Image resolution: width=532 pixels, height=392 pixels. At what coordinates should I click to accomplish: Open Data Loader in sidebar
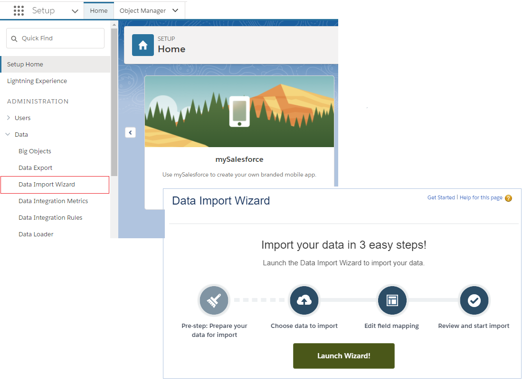(x=36, y=234)
